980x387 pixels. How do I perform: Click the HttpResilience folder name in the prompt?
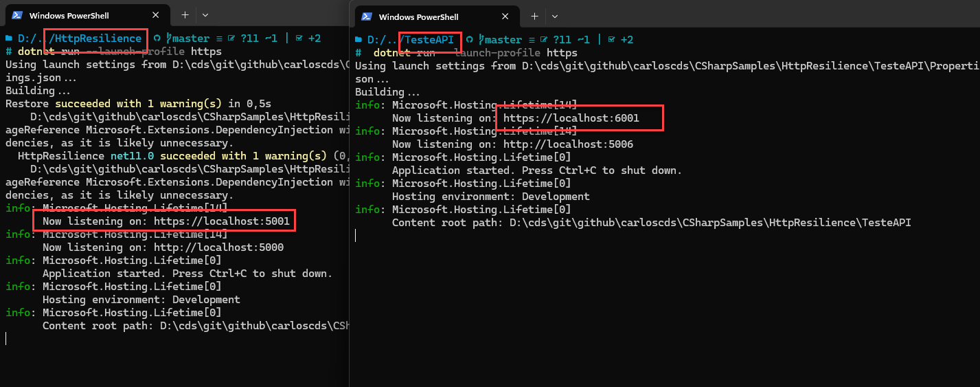point(98,38)
